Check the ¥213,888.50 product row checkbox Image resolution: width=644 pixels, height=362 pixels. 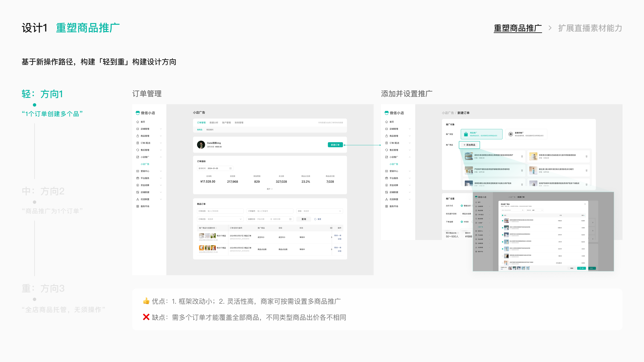point(502,263)
